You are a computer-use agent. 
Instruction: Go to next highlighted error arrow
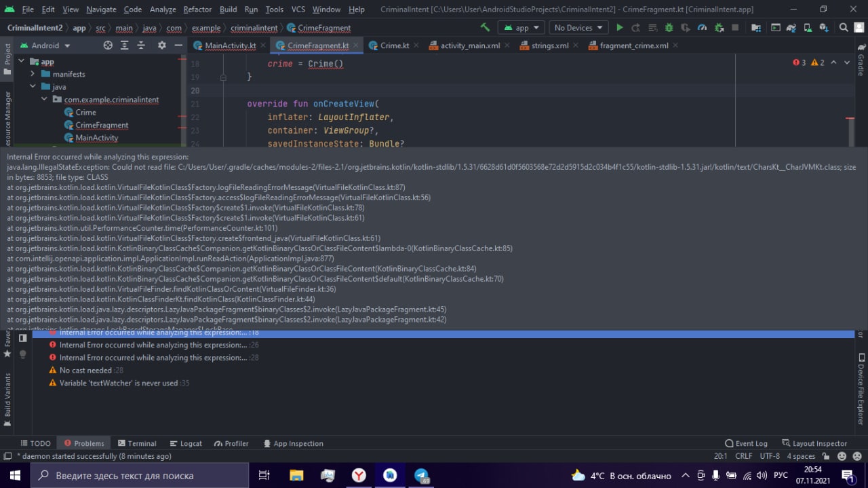848,62
